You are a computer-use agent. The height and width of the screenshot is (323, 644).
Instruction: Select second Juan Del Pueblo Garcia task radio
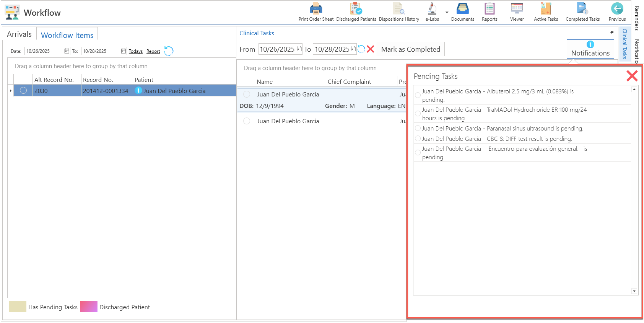(247, 121)
